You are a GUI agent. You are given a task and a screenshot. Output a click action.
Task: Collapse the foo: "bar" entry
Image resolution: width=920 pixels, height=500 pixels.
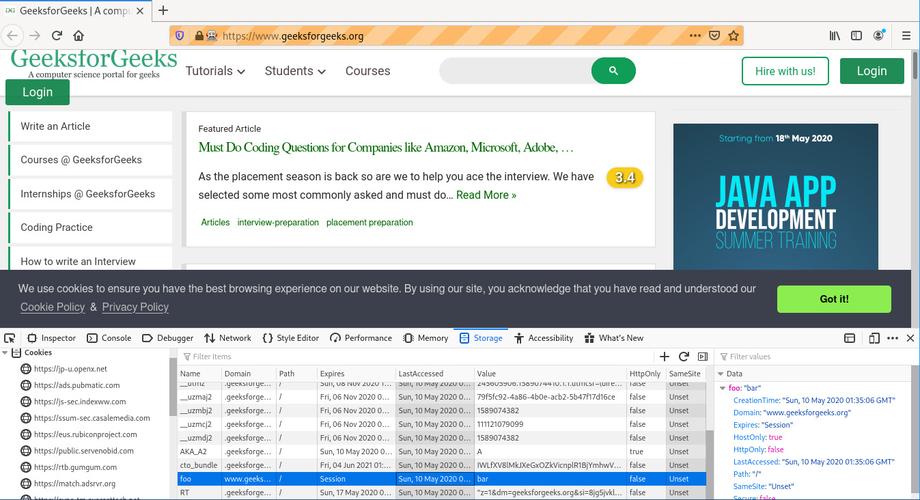click(723, 388)
